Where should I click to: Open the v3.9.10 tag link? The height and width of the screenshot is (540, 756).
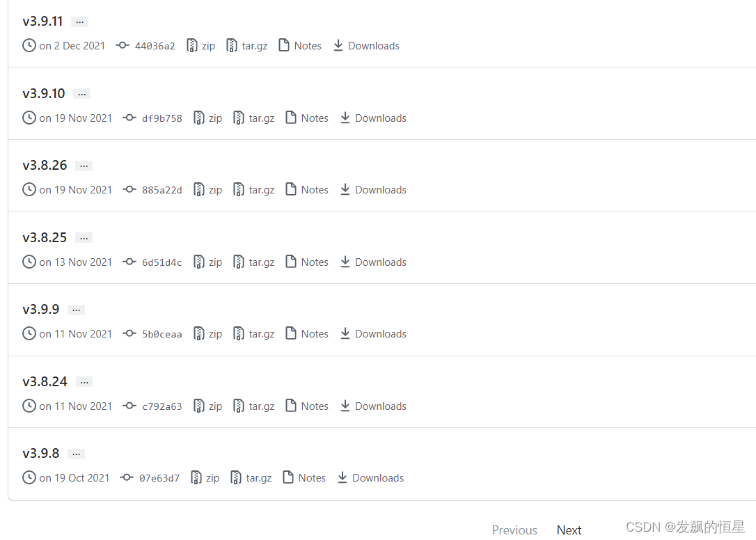tap(44, 93)
